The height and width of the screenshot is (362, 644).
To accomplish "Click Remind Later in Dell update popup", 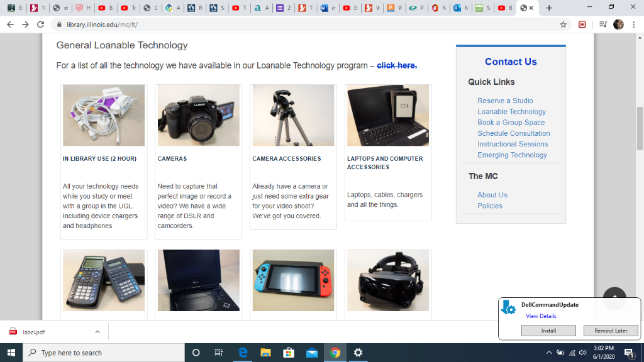I will coord(611,331).
